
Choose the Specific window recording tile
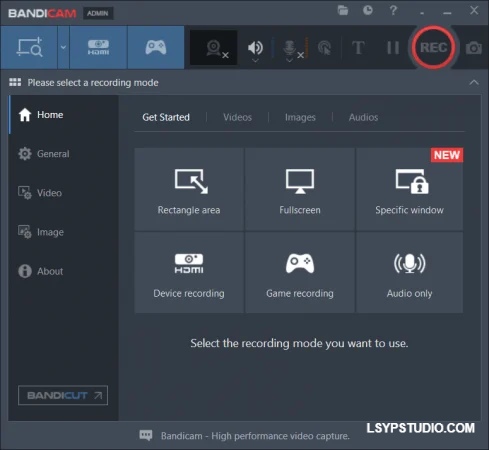409,189
